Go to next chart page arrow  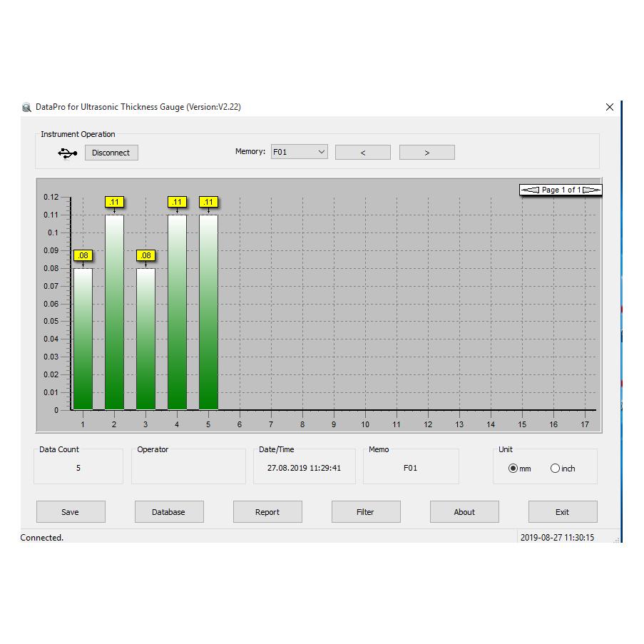591,190
